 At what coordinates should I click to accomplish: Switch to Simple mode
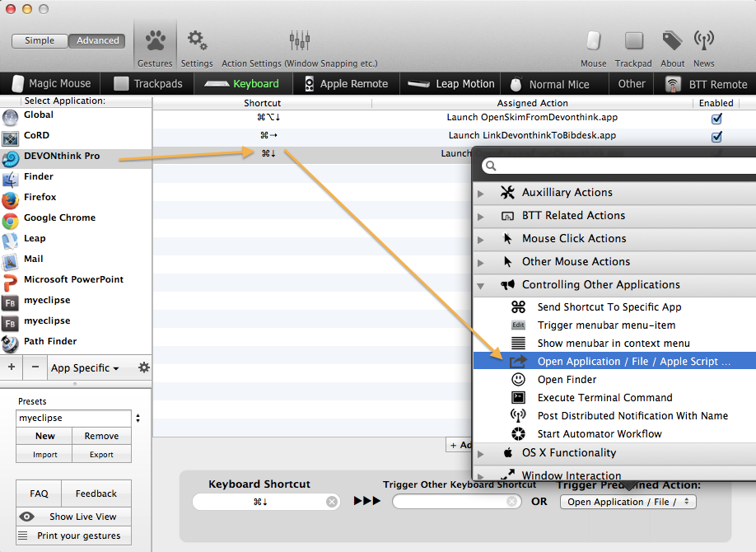pos(40,40)
